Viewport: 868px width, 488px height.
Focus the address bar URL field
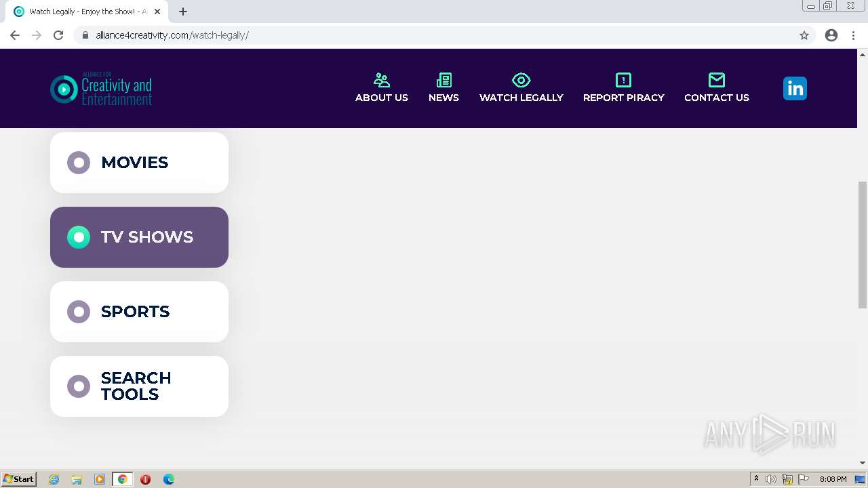434,35
